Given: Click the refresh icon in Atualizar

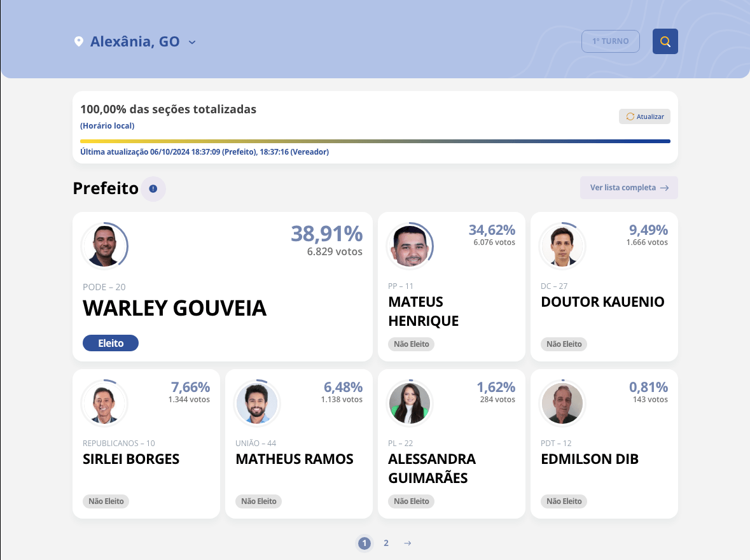Looking at the screenshot, I should click(630, 116).
